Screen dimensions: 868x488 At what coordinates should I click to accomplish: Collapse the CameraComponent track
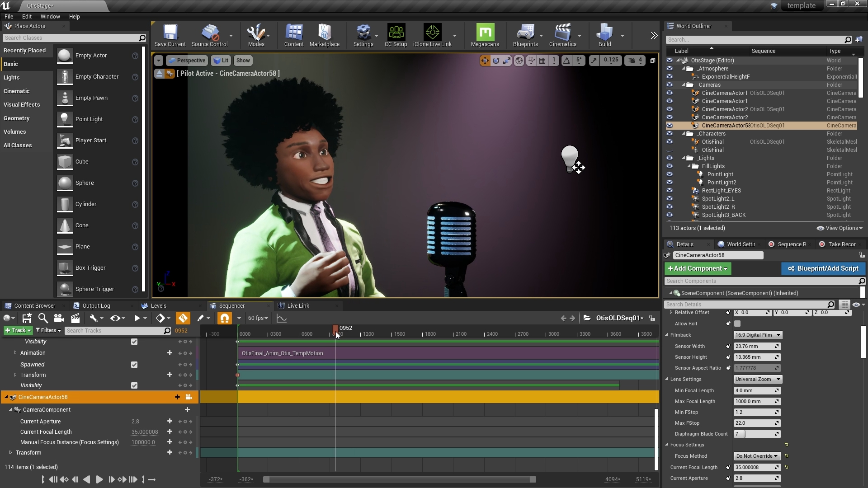[x=11, y=409]
